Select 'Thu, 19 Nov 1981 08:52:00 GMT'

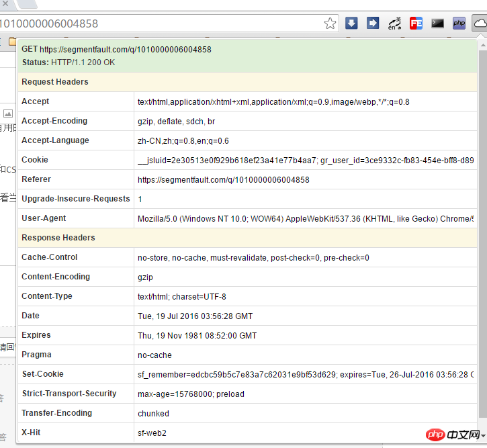[x=197, y=336]
